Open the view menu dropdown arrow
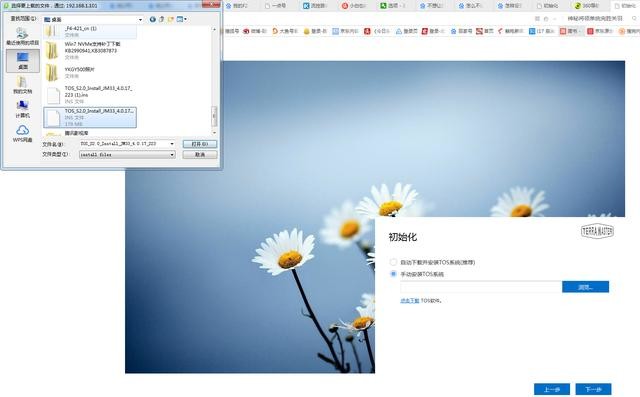 point(185,19)
